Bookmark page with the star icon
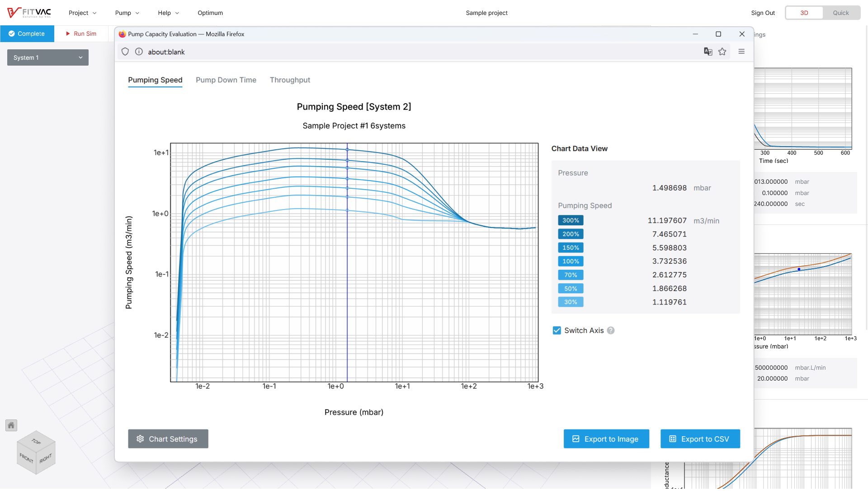This screenshot has width=868, height=491. 722,52
